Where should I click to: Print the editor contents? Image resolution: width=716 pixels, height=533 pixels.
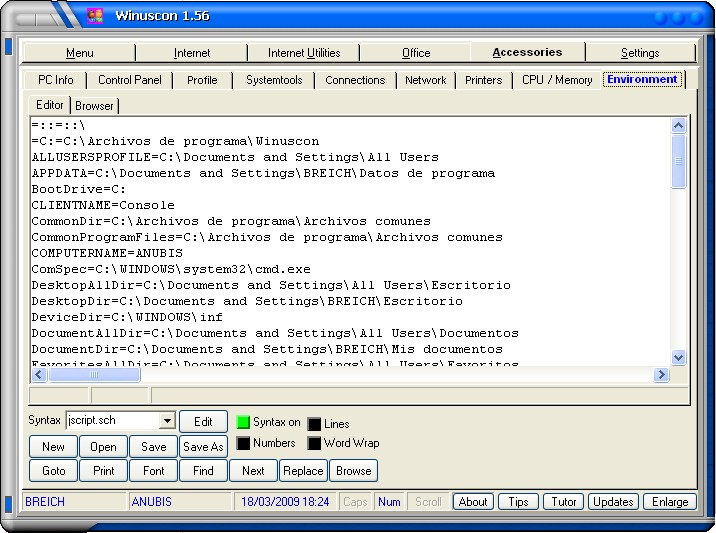coord(103,470)
